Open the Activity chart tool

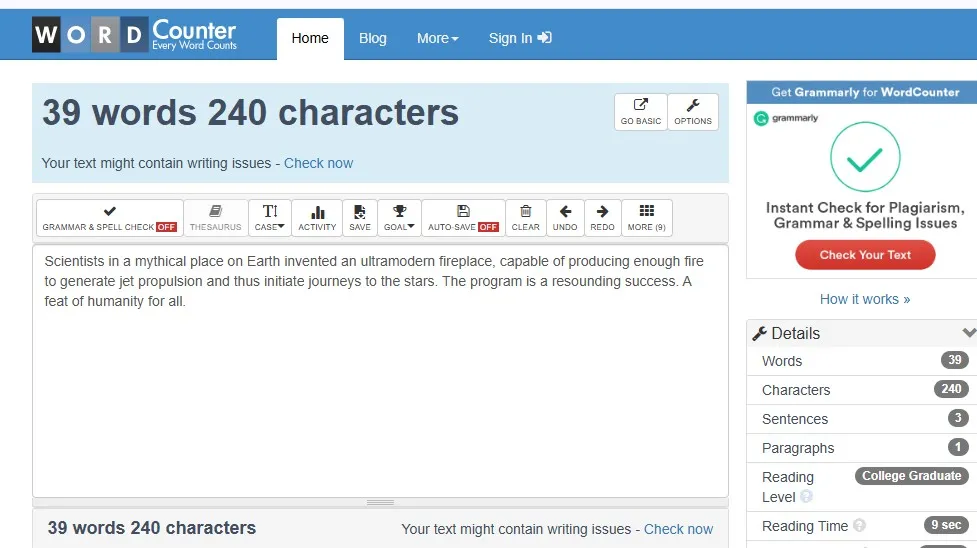(x=317, y=218)
